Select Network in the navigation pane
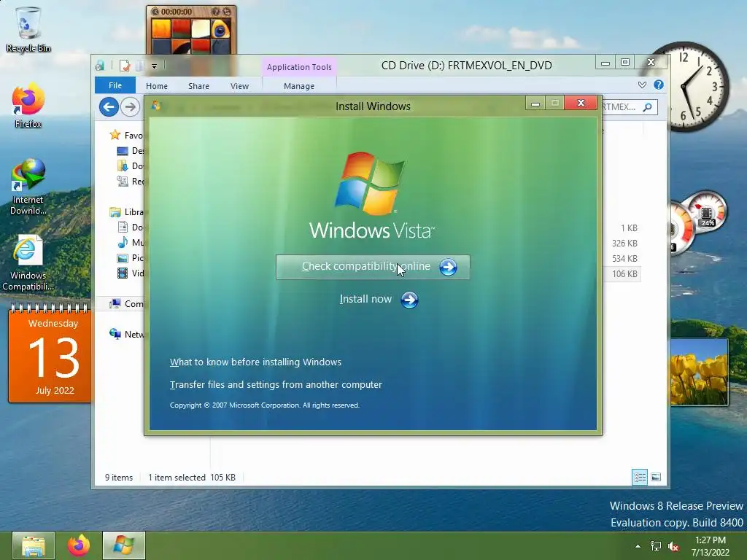This screenshot has height=560, width=747. pos(126,334)
